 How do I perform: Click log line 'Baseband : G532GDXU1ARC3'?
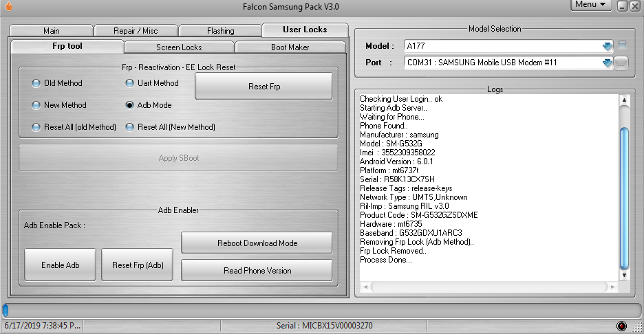411,233
